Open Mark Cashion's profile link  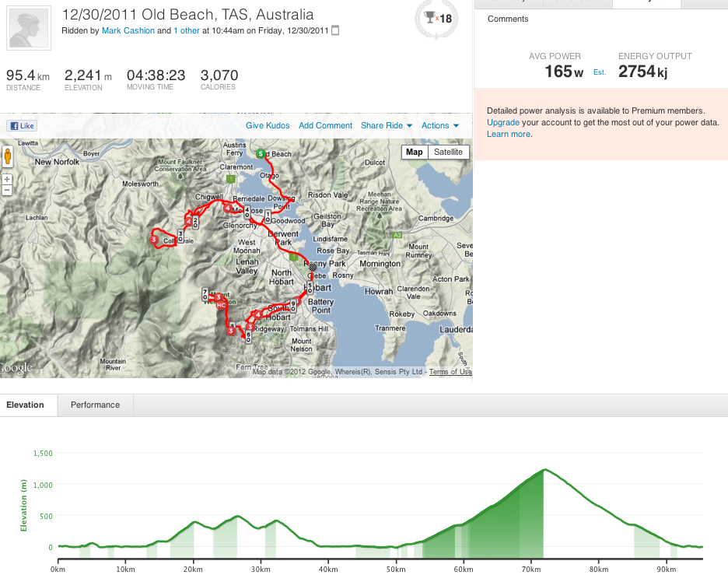coord(128,31)
